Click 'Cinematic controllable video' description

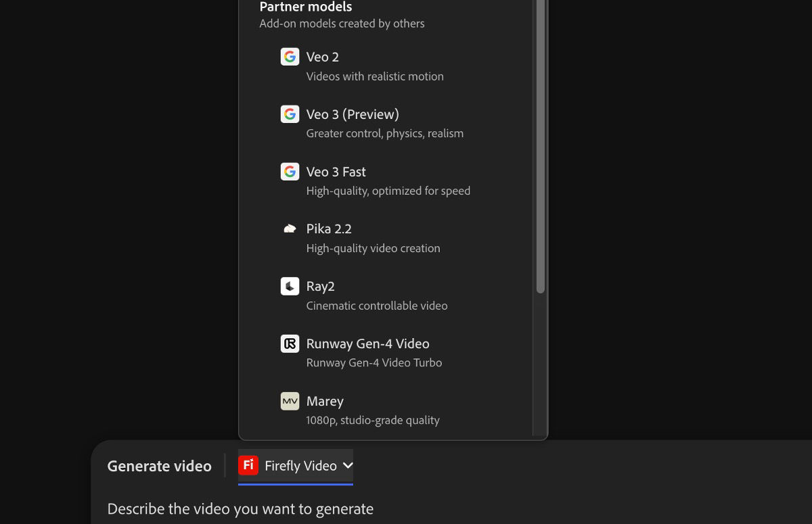coord(377,306)
